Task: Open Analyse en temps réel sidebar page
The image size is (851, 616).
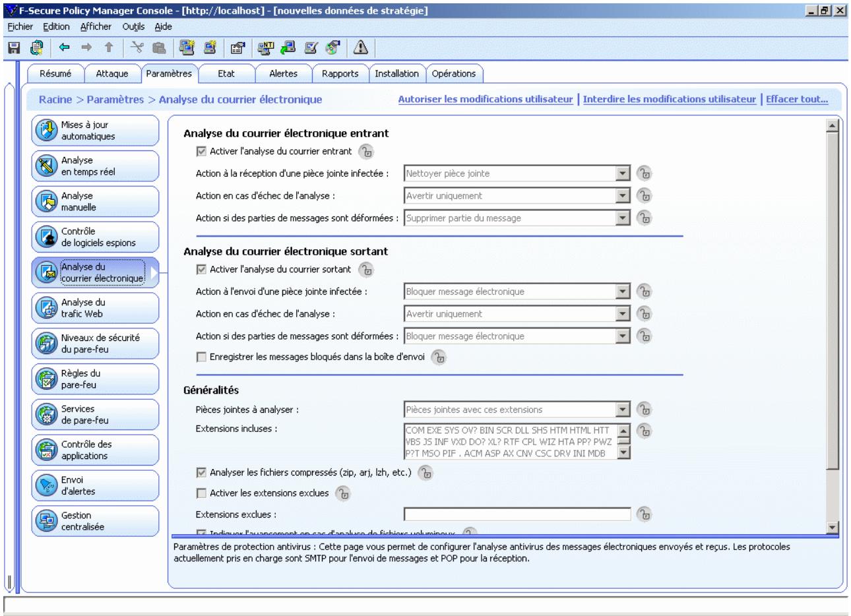Action: point(96,166)
